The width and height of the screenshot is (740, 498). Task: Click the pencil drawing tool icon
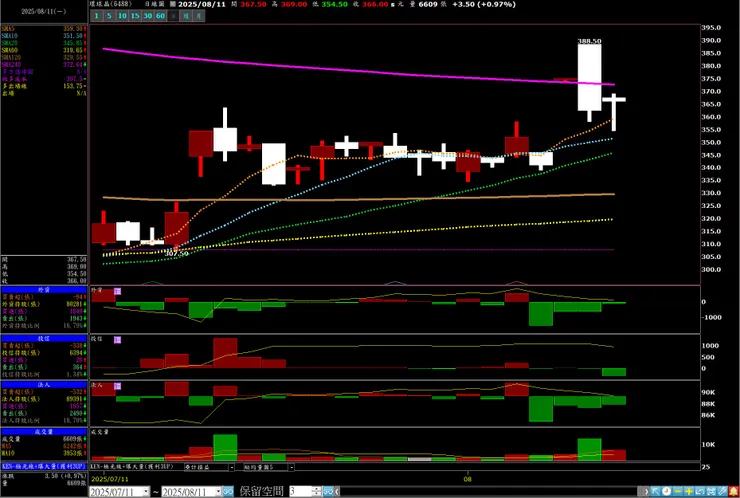tap(722, 491)
